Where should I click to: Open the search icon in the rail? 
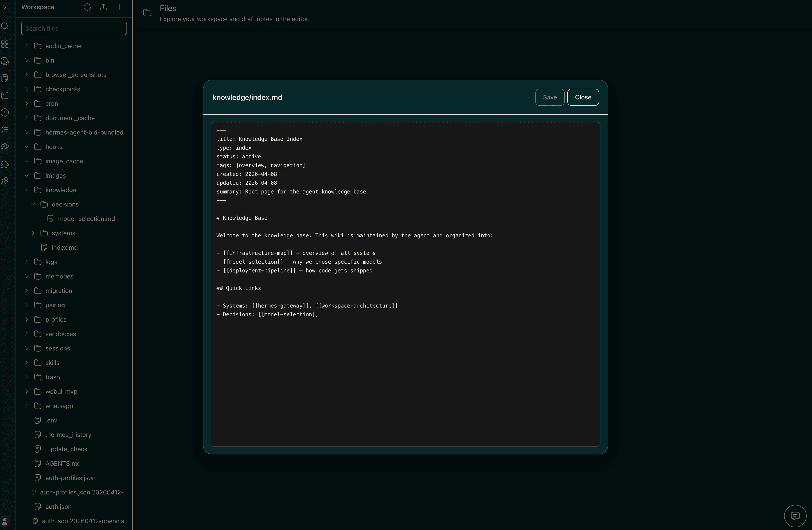5,26
